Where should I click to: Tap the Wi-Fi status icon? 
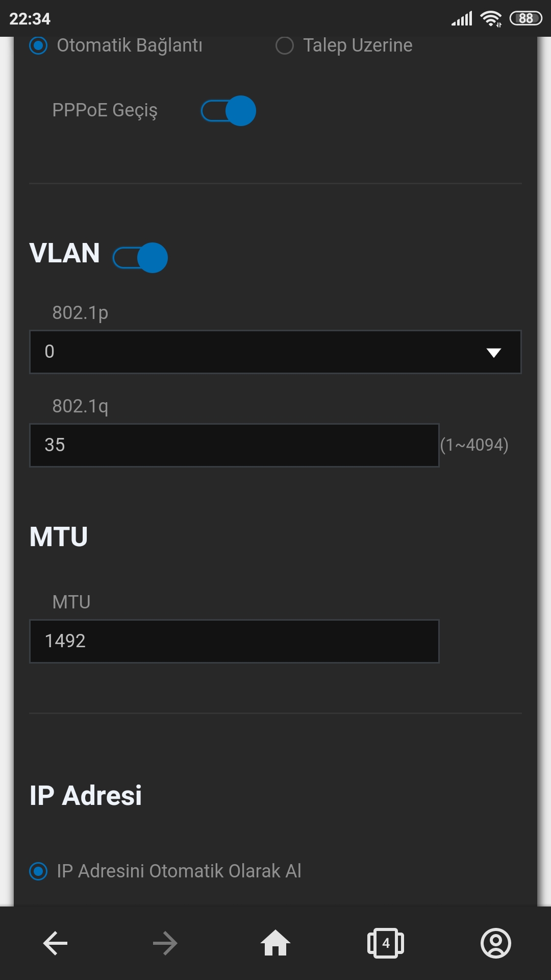point(491,19)
